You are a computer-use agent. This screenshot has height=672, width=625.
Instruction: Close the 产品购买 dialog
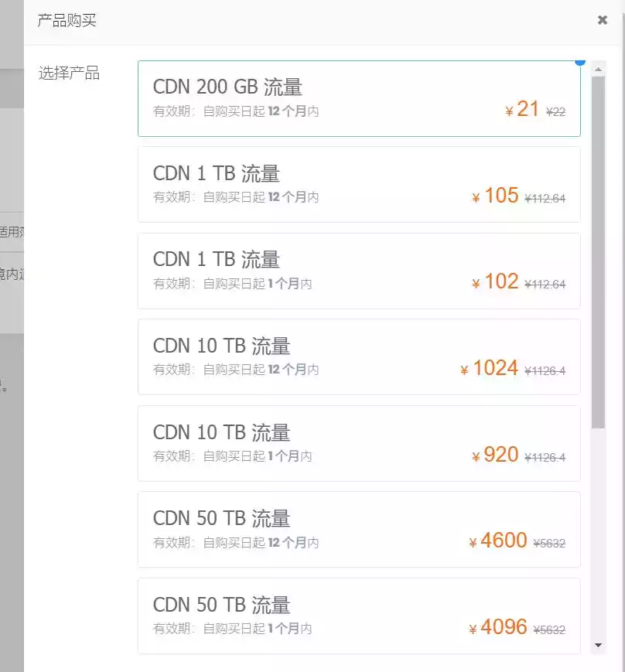603,19
